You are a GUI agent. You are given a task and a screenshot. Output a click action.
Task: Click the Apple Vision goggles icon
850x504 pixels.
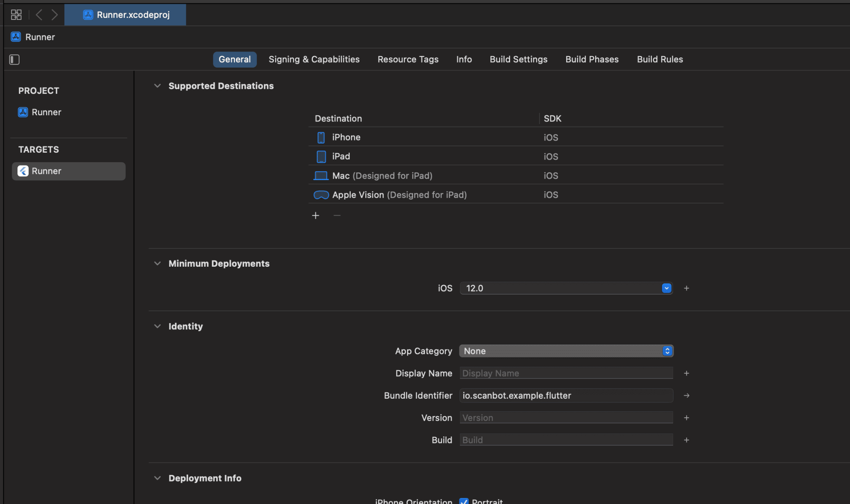point(320,195)
